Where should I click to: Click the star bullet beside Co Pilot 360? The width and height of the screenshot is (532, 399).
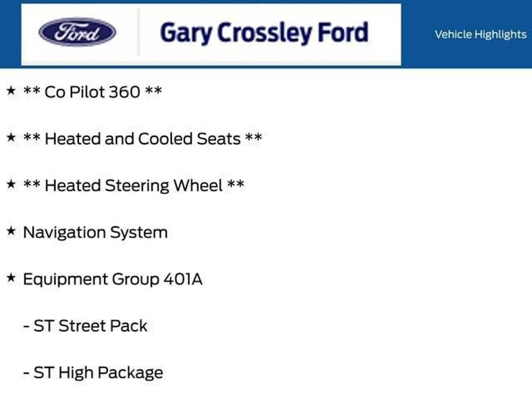pos(11,91)
